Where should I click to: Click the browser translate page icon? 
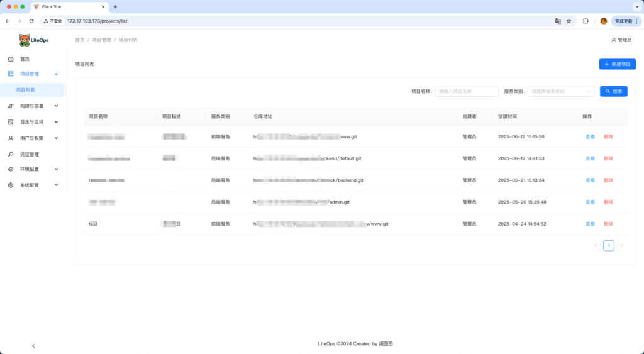(x=557, y=21)
